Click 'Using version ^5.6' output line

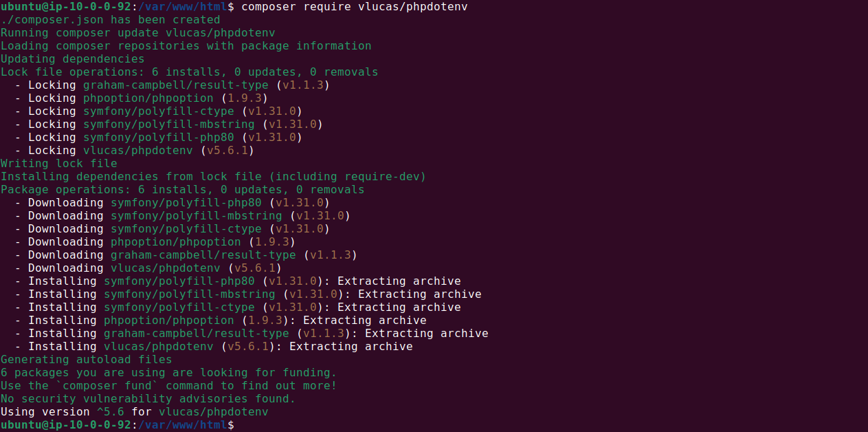[135, 412]
